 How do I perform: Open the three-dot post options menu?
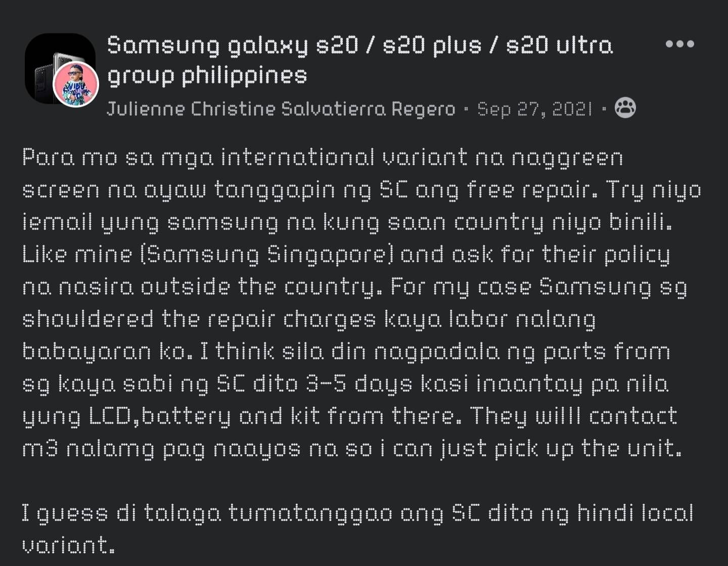(679, 44)
